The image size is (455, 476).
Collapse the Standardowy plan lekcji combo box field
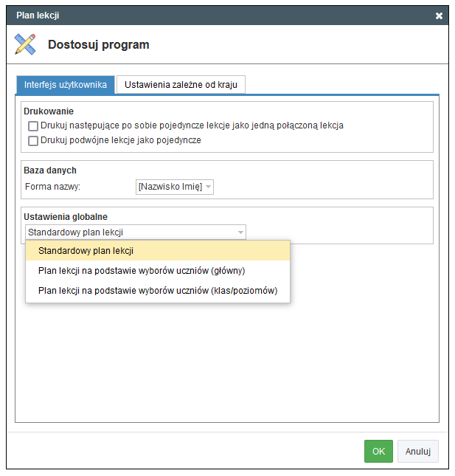point(136,232)
